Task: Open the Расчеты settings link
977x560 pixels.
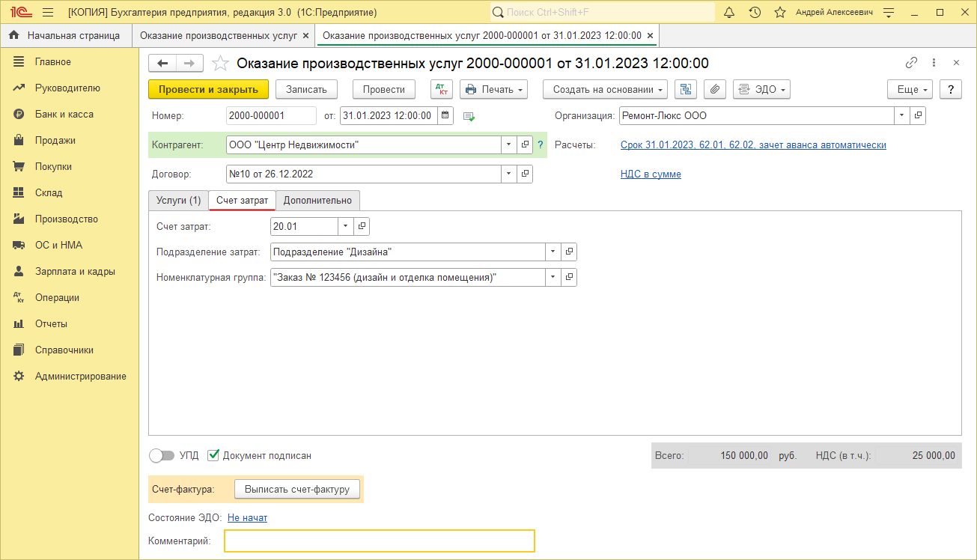Action: pyautogui.click(x=753, y=145)
